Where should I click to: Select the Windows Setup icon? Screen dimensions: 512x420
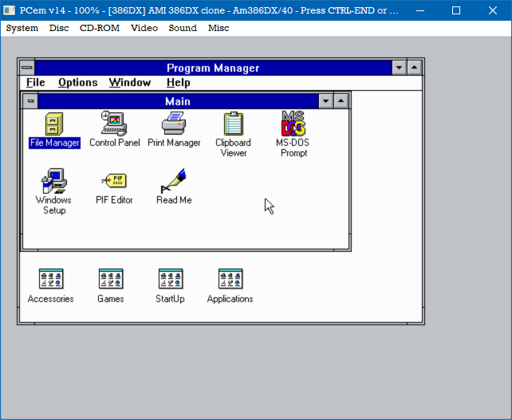point(54,182)
